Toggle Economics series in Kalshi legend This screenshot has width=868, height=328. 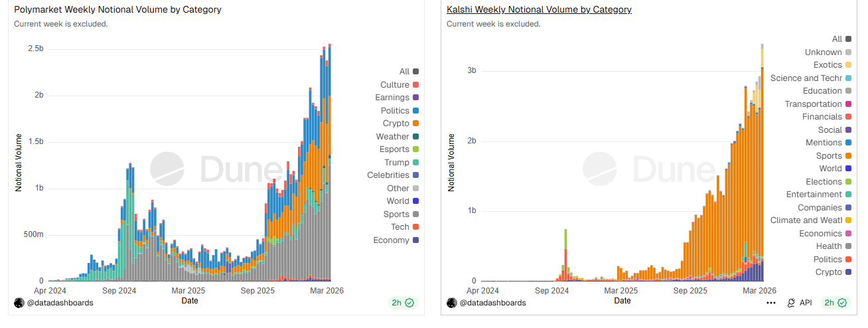[826, 233]
